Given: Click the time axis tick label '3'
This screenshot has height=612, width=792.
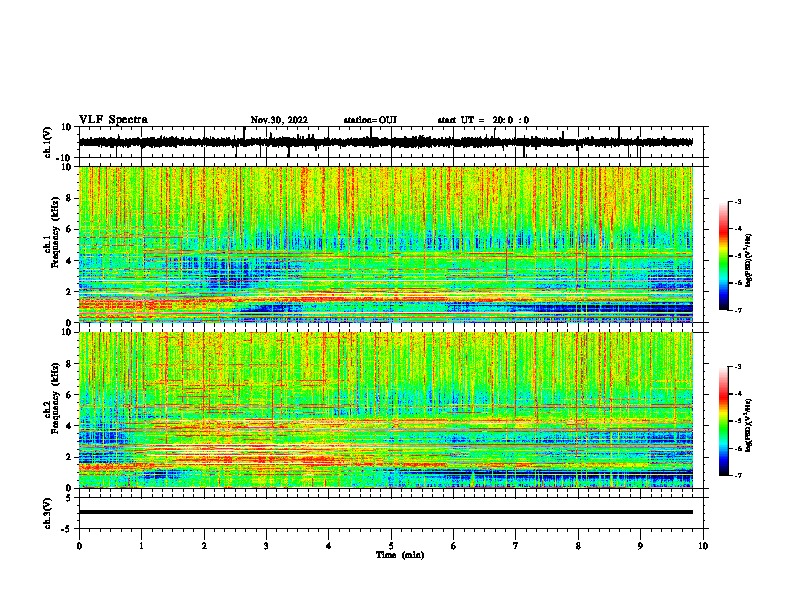Looking at the screenshot, I should (266, 546).
